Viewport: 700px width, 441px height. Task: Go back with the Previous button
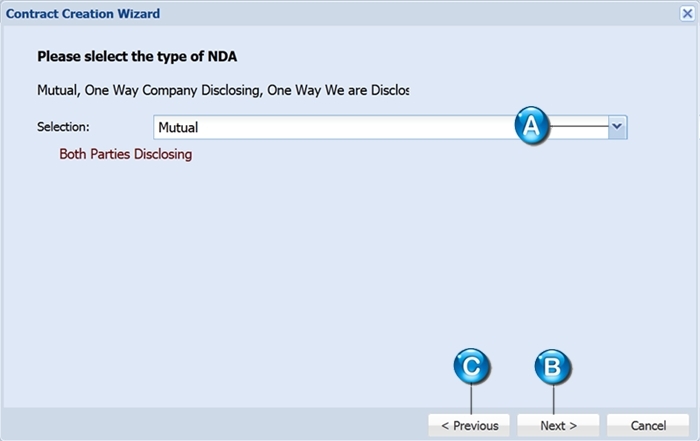click(469, 425)
